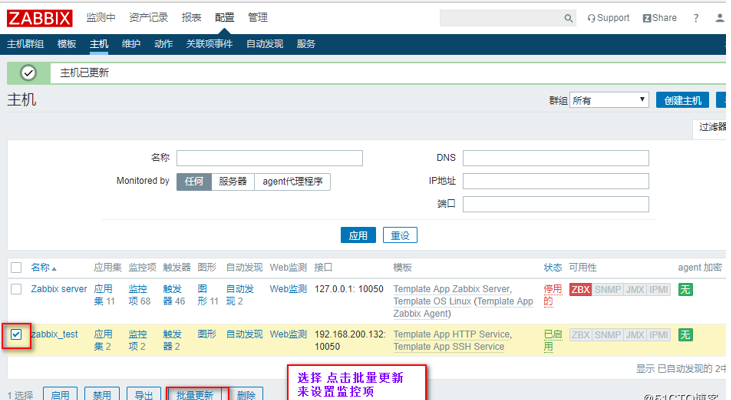Screen dimensions: 731x400
Task: Click the 应用 filter button
Action: [x=358, y=235]
